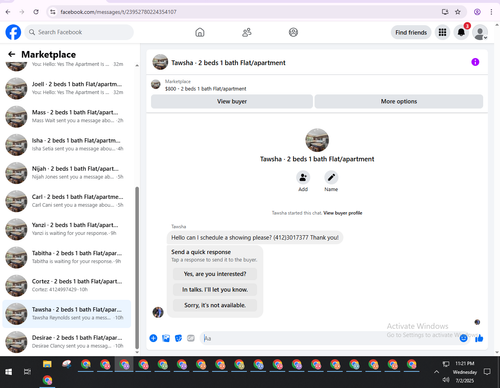500x388 pixels.
Task: Click the More options button
Action: [399, 101]
